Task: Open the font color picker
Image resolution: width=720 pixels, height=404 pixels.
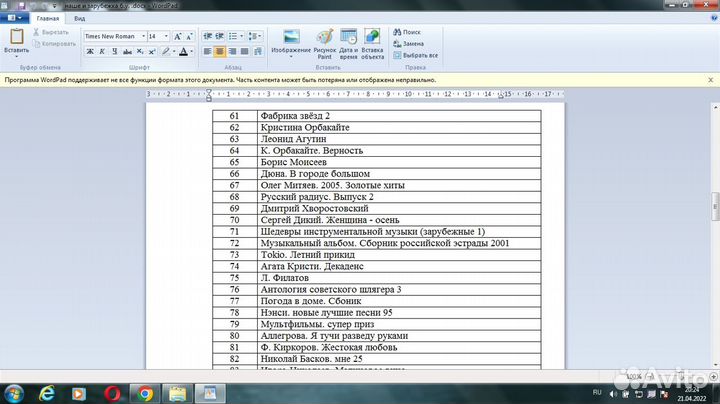Action: (191, 51)
